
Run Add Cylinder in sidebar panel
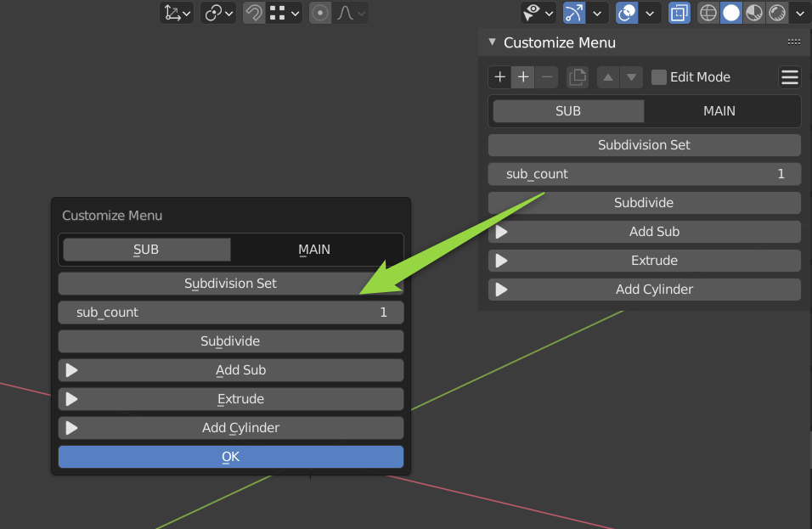[x=644, y=290]
